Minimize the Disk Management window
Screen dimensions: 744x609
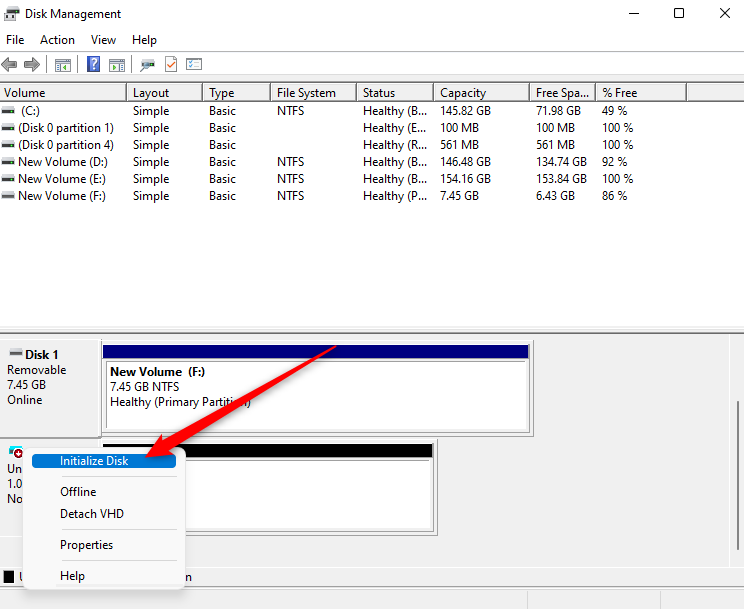pyautogui.click(x=634, y=13)
